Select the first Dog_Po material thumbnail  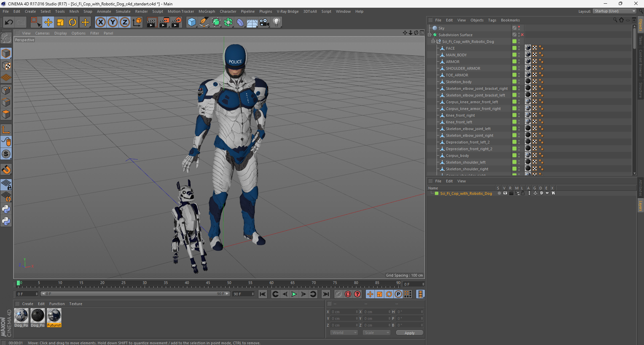[x=21, y=318]
